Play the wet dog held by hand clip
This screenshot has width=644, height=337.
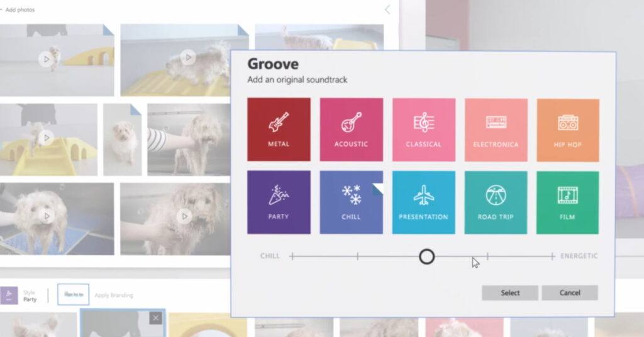point(184,216)
